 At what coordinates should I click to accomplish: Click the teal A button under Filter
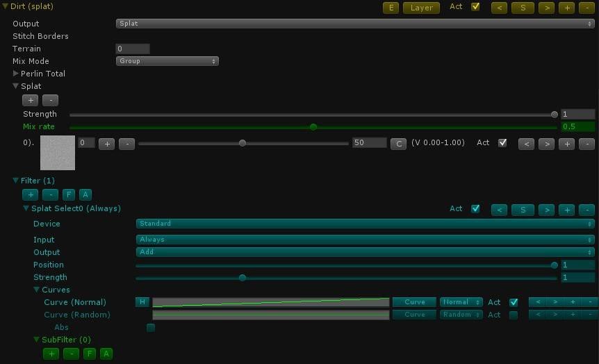85,195
